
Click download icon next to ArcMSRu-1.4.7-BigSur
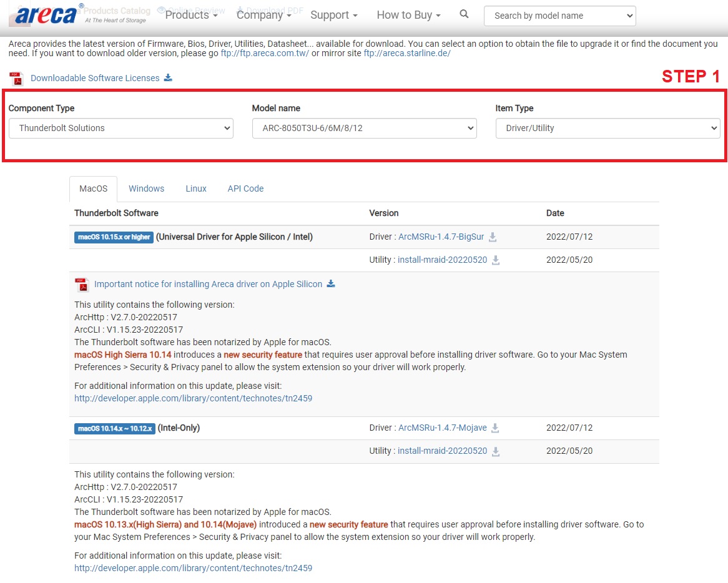pos(493,237)
